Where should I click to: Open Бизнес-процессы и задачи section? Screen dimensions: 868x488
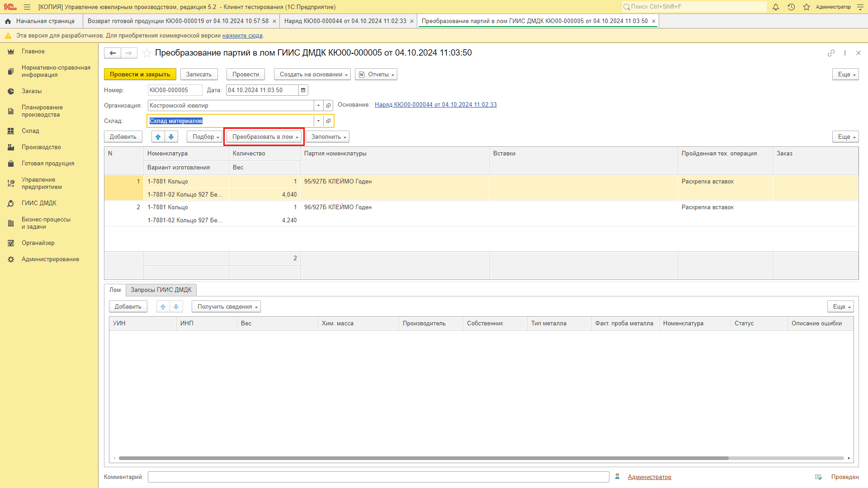click(x=46, y=223)
